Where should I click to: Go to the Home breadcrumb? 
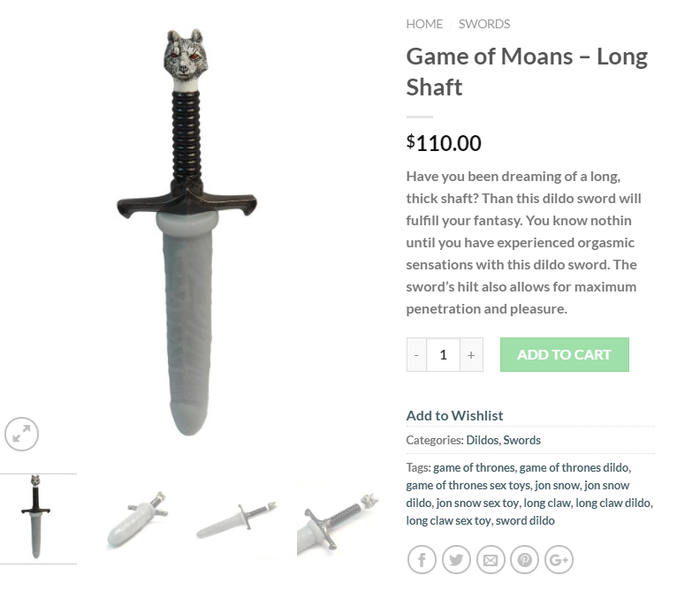click(x=424, y=24)
